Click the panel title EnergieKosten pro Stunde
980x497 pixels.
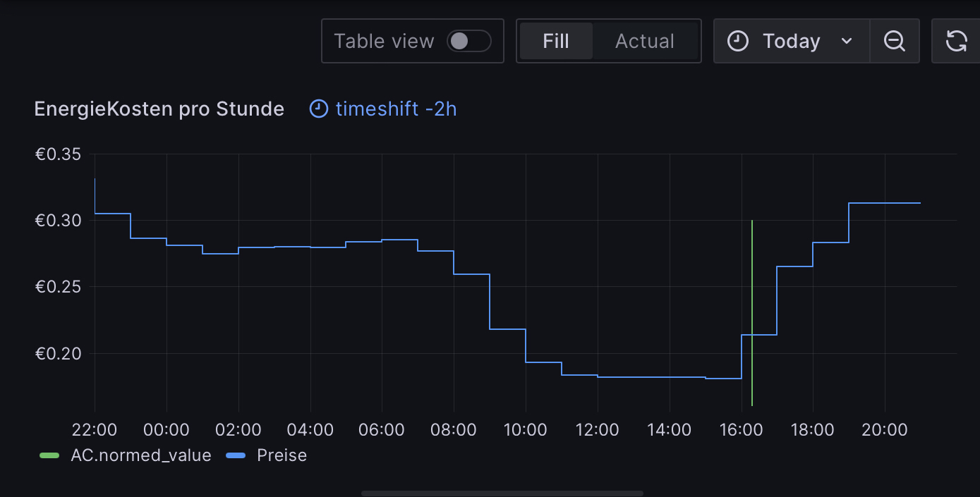pos(159,109)
